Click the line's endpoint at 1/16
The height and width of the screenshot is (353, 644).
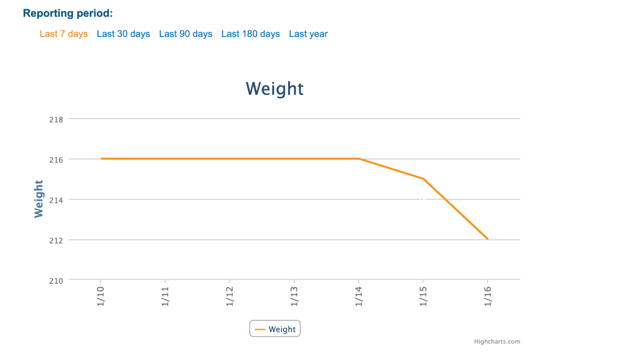pyautogui.click(x=487, y=239)
